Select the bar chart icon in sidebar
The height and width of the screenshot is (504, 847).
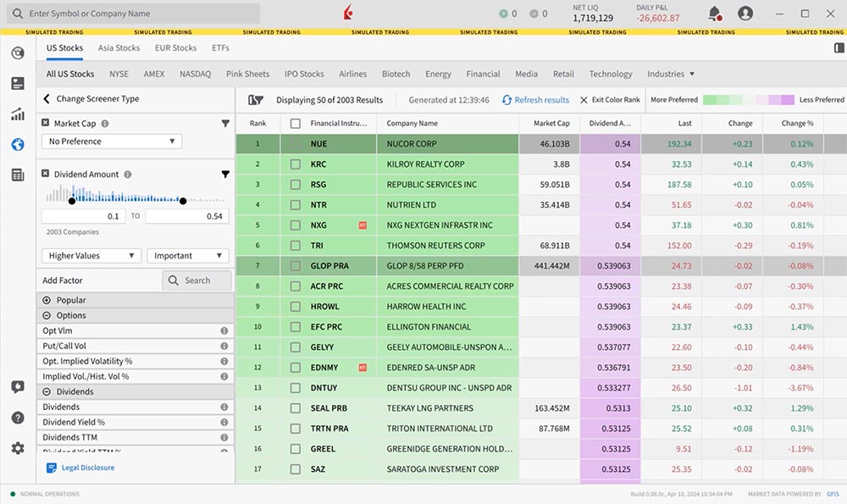[17, 114]
